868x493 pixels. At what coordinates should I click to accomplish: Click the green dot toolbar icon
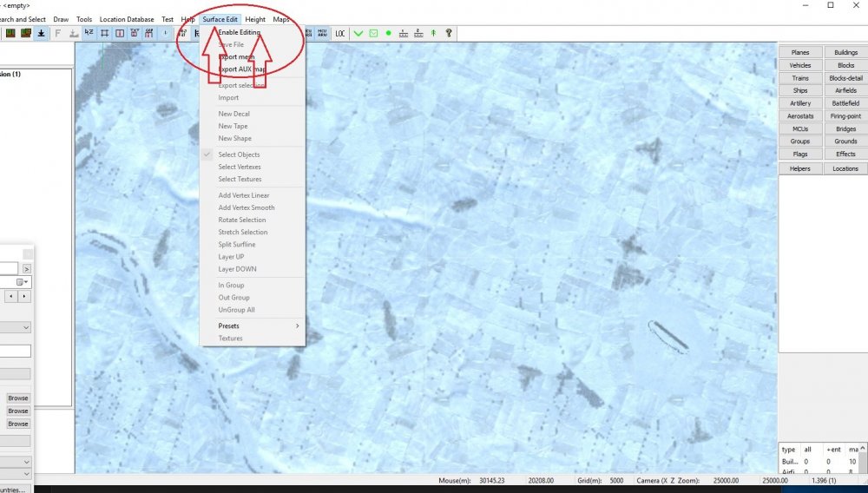(x=389, y=33)
